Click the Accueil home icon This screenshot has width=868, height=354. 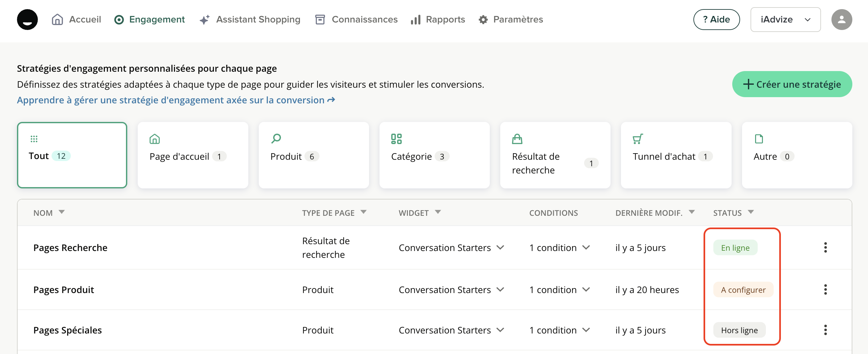57,20
